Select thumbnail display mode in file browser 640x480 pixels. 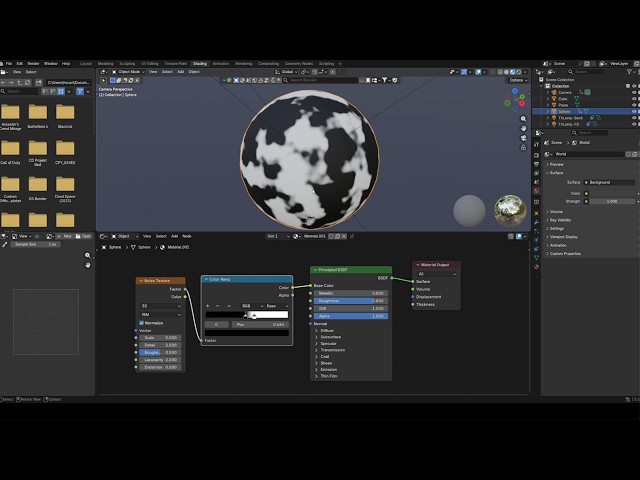pyautogui.click(x=61, y=91)
